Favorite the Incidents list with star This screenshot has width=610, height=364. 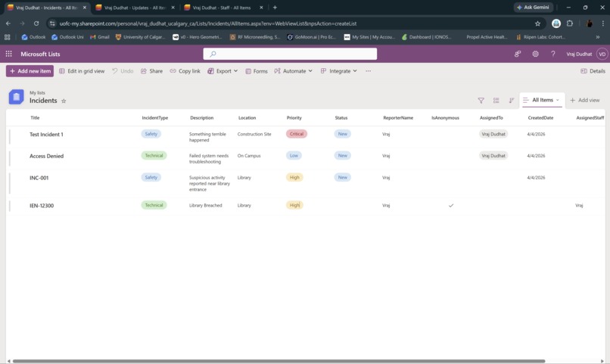pyautogui.click(x=64, y=101)
